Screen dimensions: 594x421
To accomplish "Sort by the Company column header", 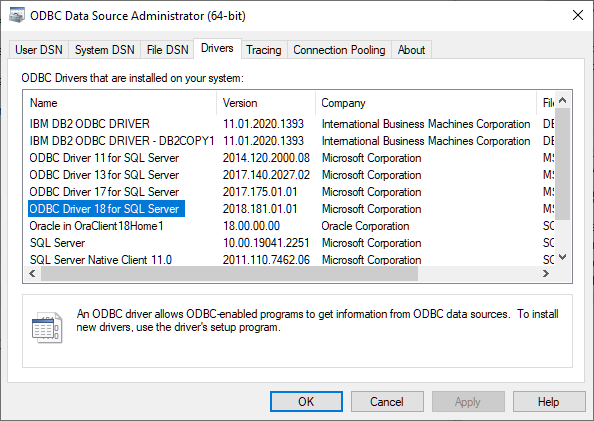I will tap(426, 103).
